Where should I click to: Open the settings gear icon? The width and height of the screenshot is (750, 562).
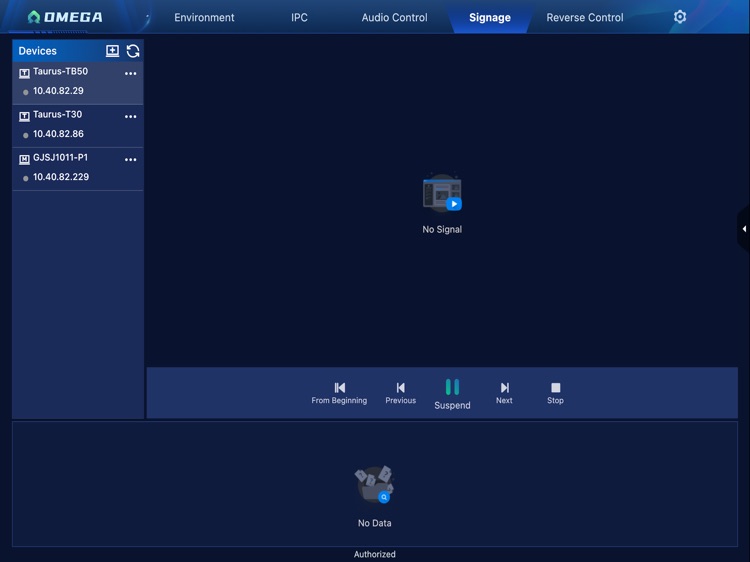[680, 17]
